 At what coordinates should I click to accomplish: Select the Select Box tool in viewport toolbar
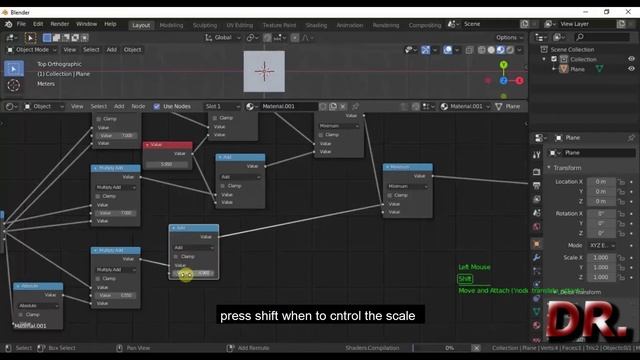tap(13, 69)
